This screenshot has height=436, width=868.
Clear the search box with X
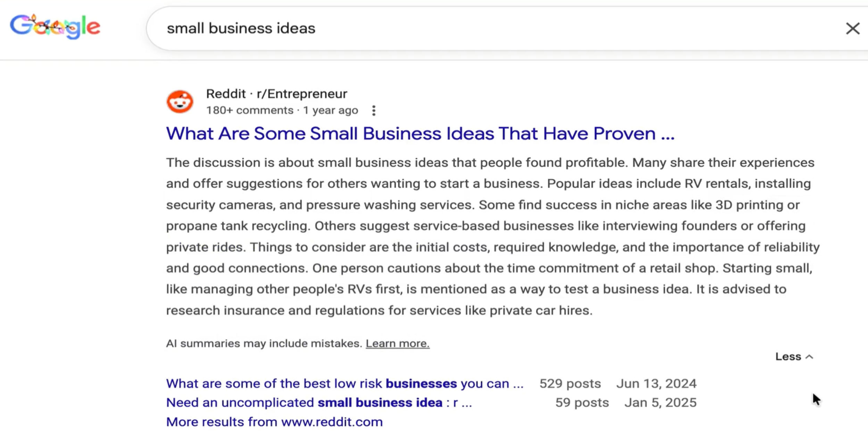click(x=852, y=28)
